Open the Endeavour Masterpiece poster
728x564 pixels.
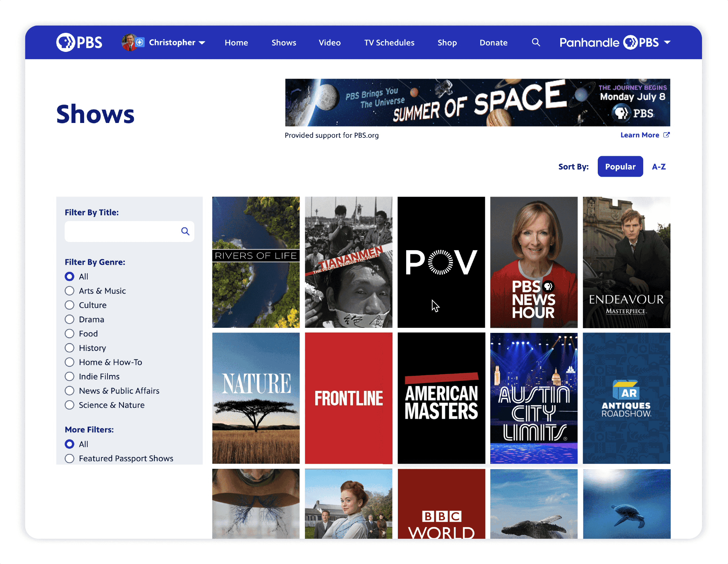[627, 262]
